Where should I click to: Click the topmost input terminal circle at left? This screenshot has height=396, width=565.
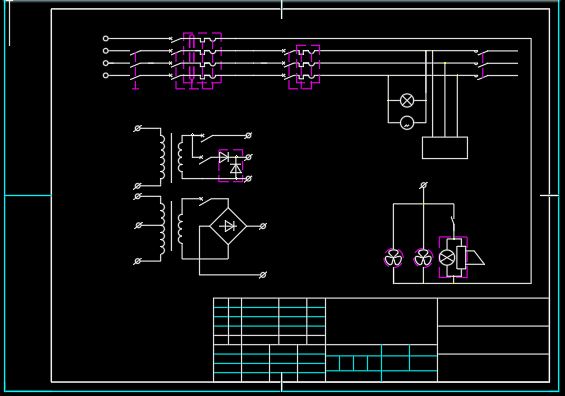point(106,38)
